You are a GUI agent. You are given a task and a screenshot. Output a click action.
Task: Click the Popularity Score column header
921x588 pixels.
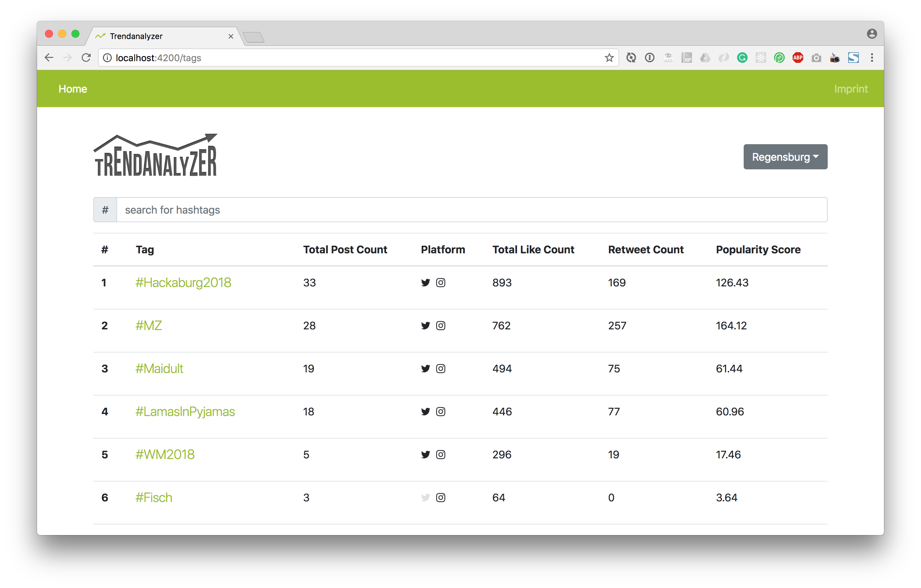point(758,250)
